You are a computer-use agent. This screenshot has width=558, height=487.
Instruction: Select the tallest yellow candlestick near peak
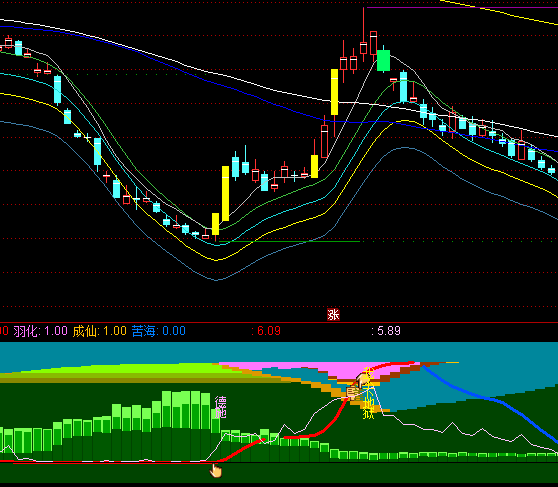335,92
